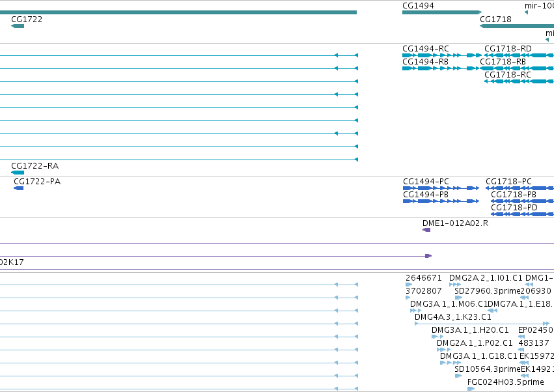Select the DMG3A.1_1.M06.C1 arrow glyph
Viewport: 554px width, 392px height.
click(415, 311)
